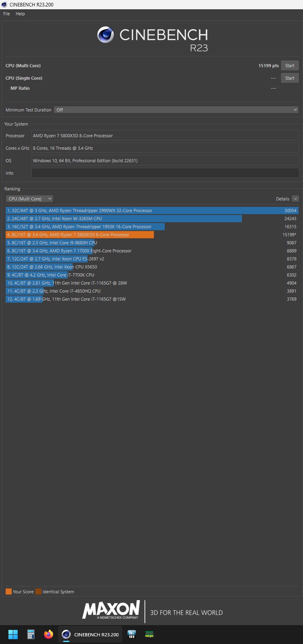Select the Threadripper 1950X ranking row
Screen dimensions: 303x644
(152, 227)
